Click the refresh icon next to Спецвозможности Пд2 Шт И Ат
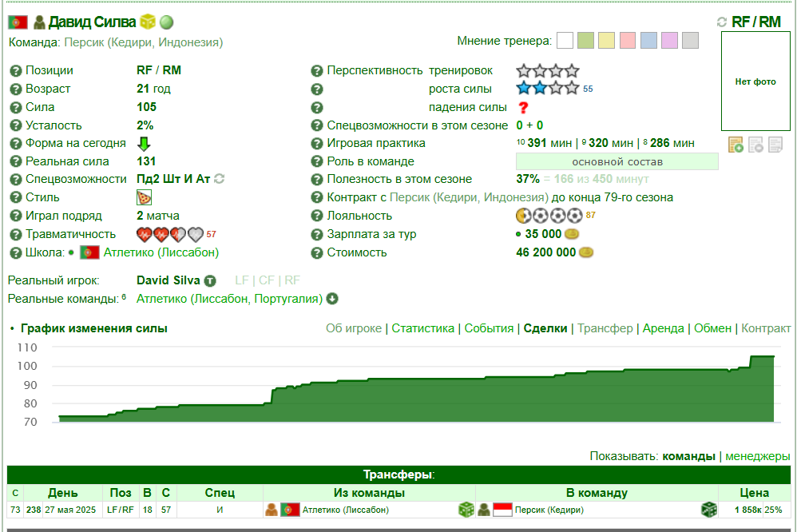 (x=219, y=179)
